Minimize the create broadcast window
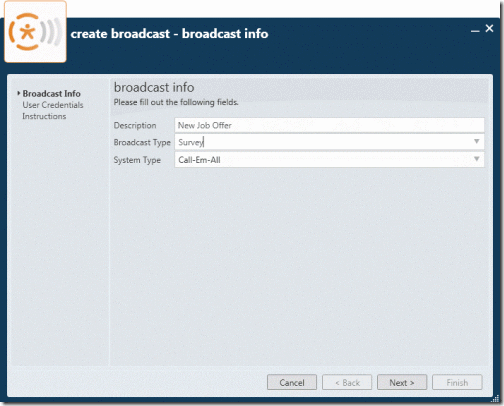The image size is (504, 406). tap(475, 31)
